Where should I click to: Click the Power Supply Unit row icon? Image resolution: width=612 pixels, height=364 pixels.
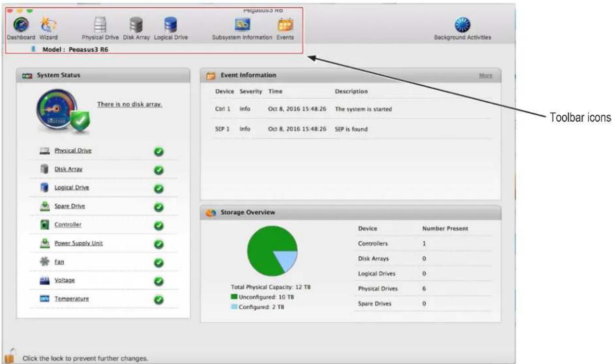point(45,243)
